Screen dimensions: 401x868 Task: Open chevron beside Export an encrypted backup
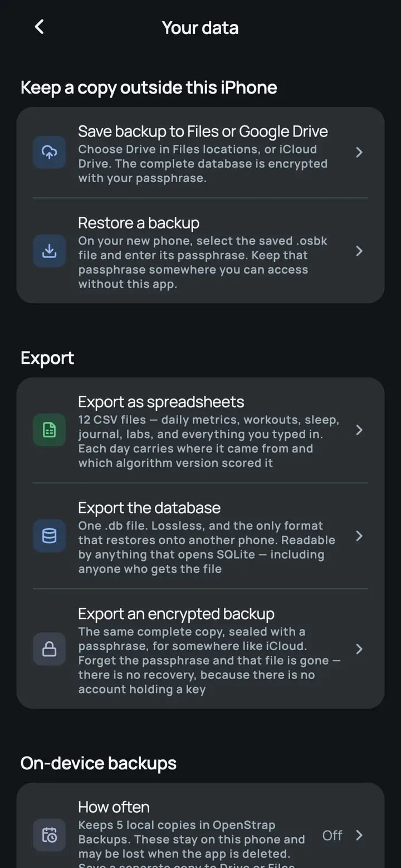tap(359, 649)
